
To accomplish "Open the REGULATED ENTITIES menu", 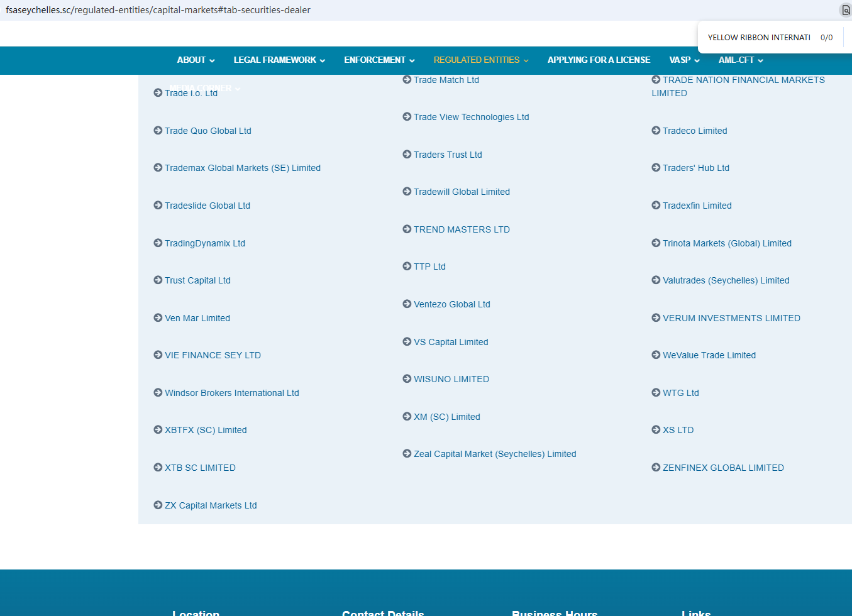I will [481, 60].
